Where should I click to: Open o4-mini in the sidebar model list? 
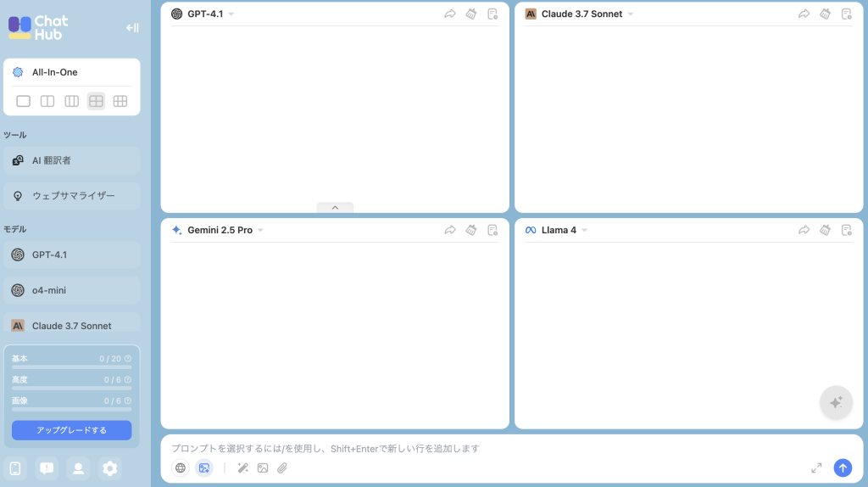[x=72, y=290]
